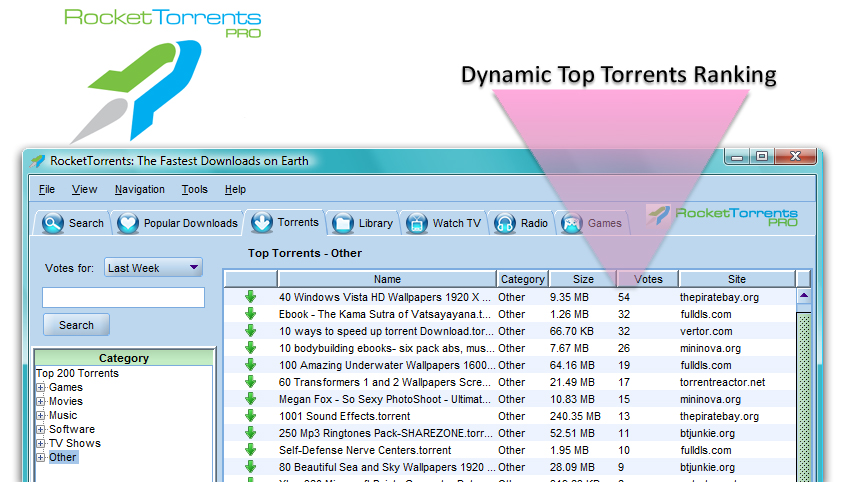This screenshot has width=846, height=482.
Task: Click thepiratebay.org in 1001 Sound Effects row
Action: (x=719, y=416)
